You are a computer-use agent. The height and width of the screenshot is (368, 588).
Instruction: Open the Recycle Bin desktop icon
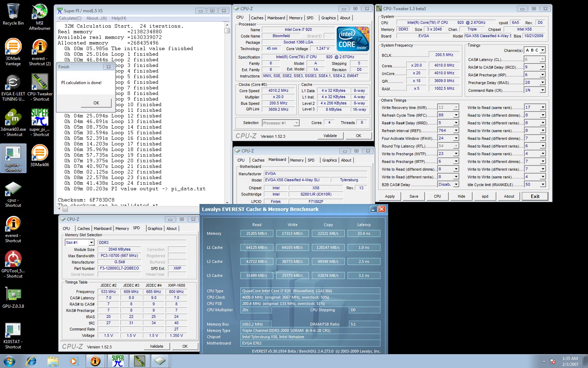[13, 14]
